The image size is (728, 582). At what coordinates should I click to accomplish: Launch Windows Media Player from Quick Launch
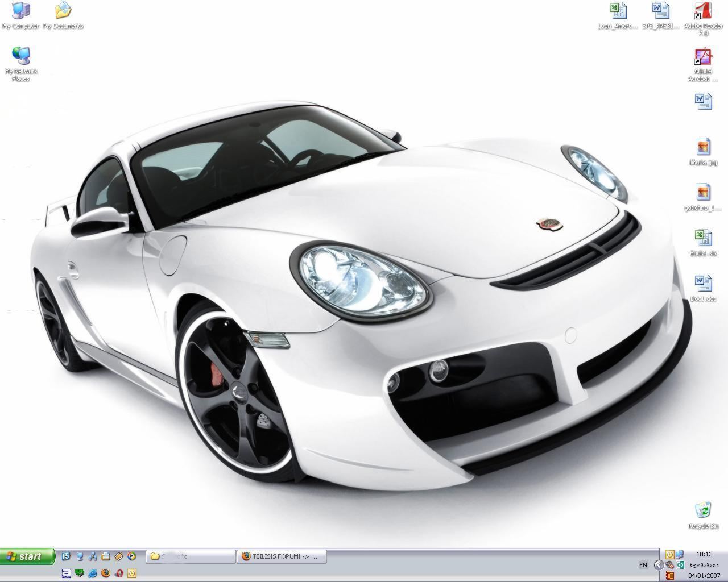pos(132,556)
